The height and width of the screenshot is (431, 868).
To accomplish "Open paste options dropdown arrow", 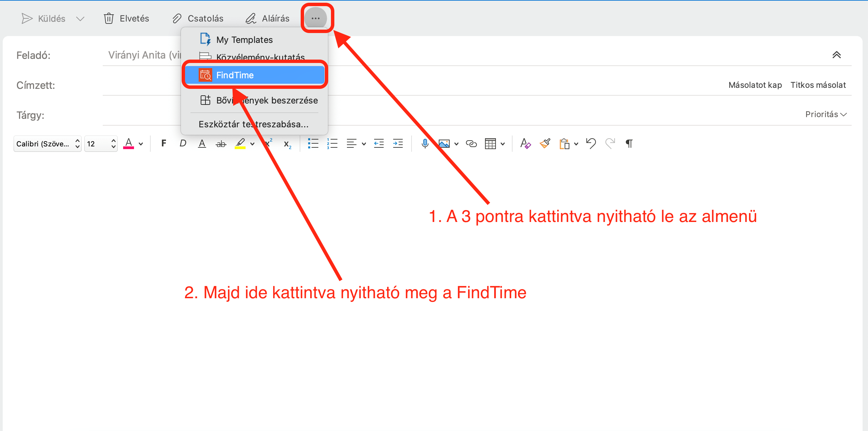I will point(576,144).
